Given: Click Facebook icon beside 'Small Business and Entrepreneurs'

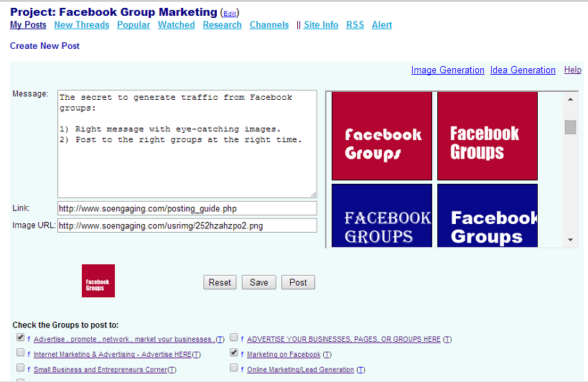Looking at the screenshot, I should click(29, 370).
